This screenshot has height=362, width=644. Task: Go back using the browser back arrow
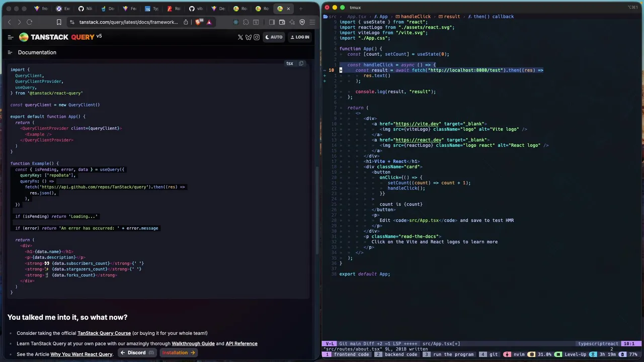9,22
